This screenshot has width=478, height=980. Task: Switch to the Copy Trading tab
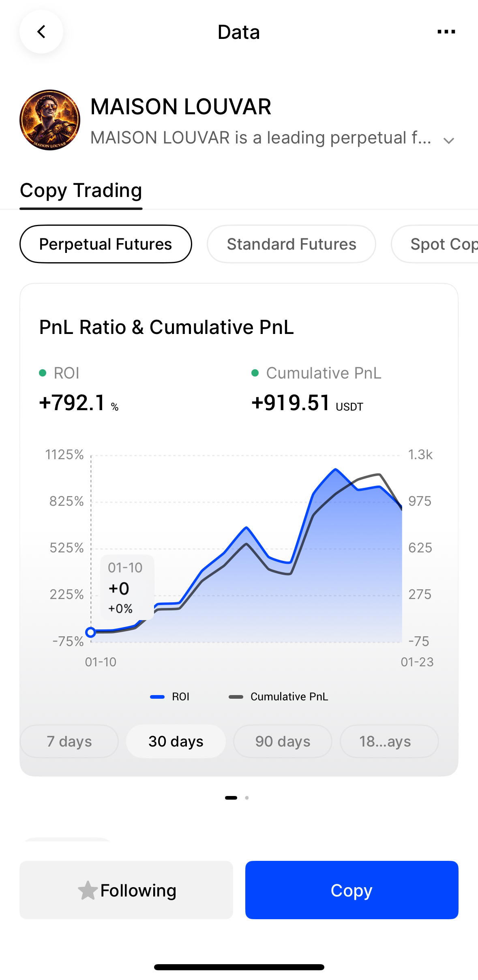click(81, 190)
